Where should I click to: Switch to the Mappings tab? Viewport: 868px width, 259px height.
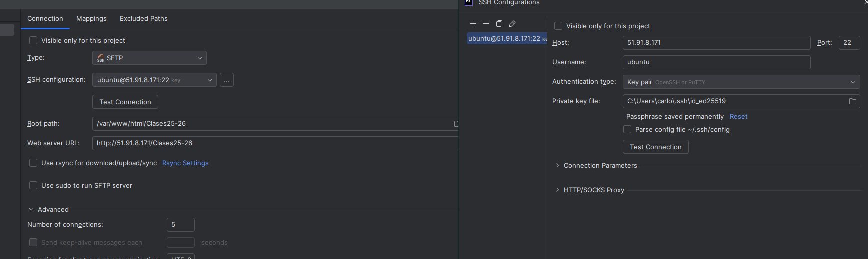click(91, 19)
